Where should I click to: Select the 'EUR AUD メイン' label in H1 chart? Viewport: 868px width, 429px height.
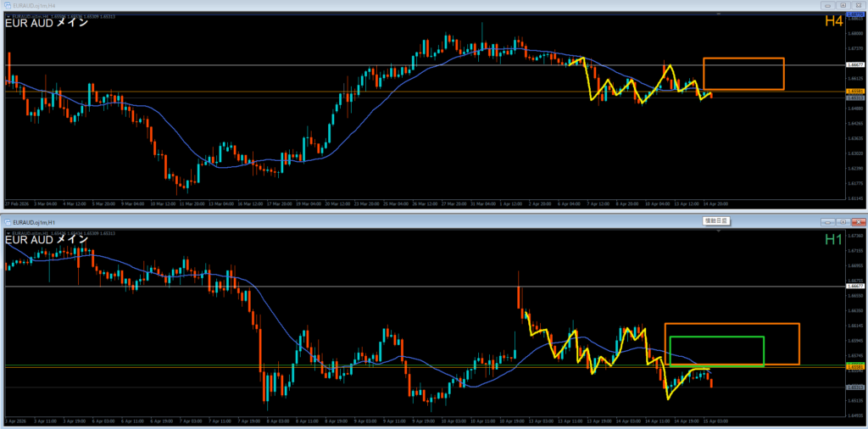click(47, 240)
